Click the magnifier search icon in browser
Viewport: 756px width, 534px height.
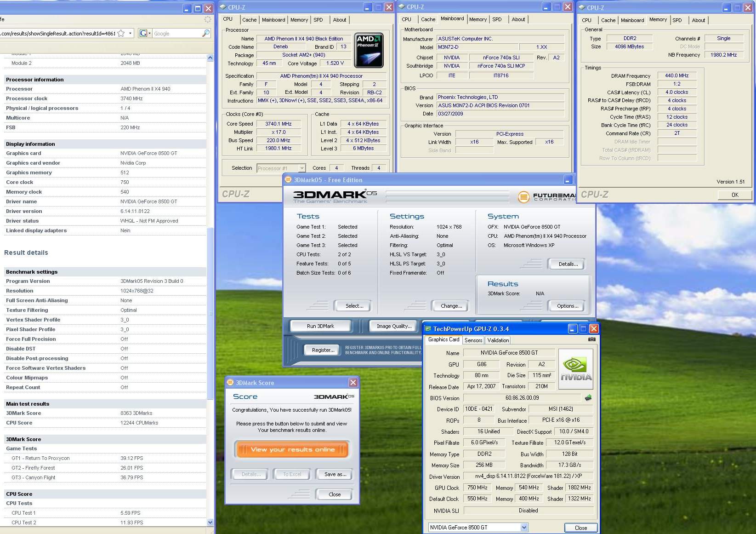click(x=205, y=33)
